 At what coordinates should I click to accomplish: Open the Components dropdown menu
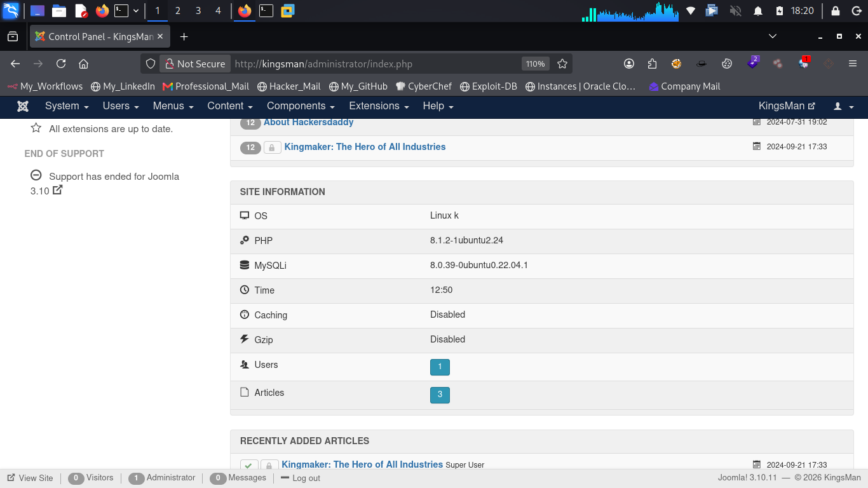(301, 106)
